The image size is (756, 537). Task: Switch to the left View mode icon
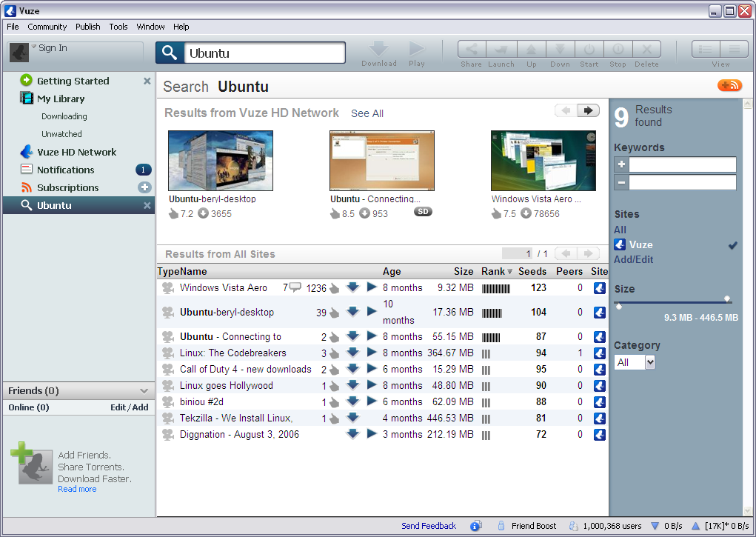coord(706,49)
